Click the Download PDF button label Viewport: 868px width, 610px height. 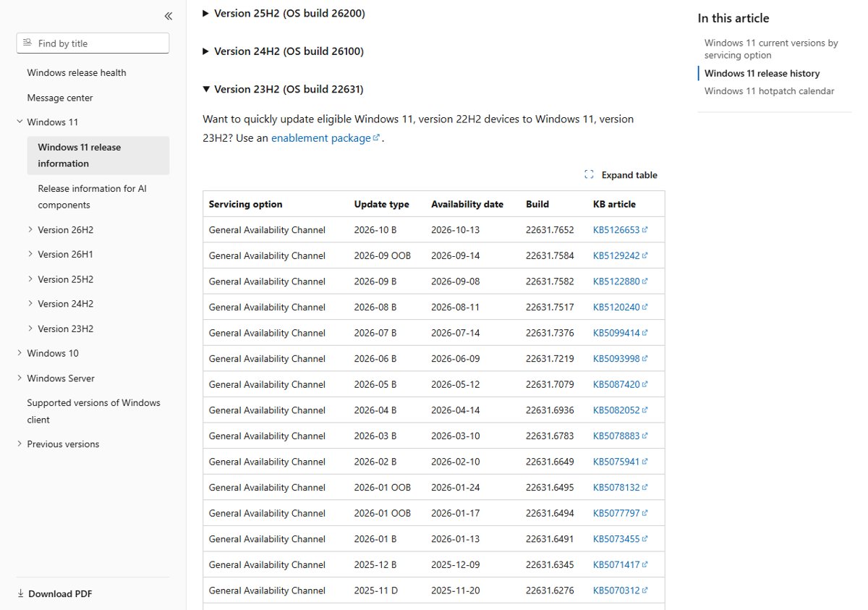pos(60,594)
